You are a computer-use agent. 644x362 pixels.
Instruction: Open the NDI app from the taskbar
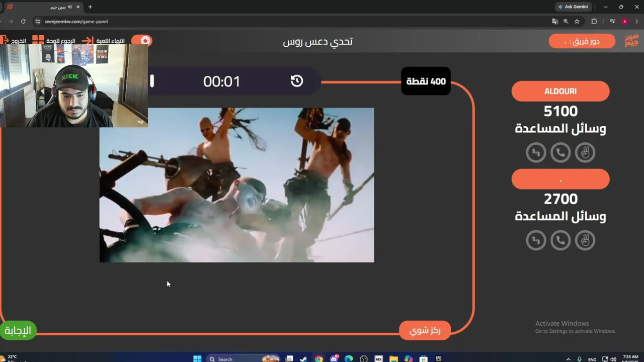coord(379,359)
